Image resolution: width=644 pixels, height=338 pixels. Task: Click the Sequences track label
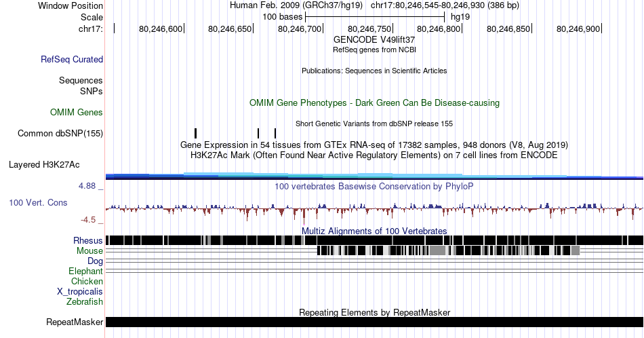(81, 80)
